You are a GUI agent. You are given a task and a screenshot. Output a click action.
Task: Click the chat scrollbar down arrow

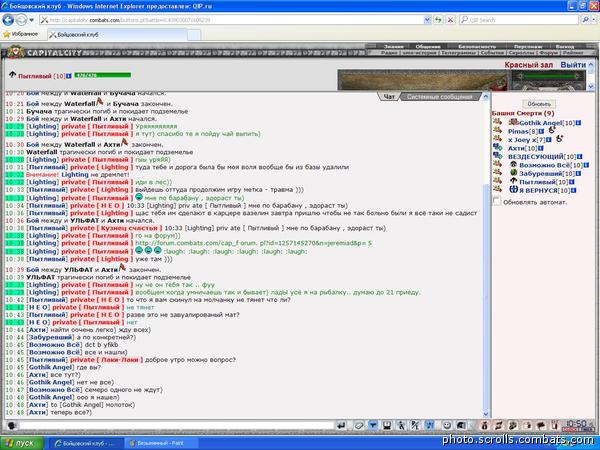pyautogui.click(x=486, y=414)
